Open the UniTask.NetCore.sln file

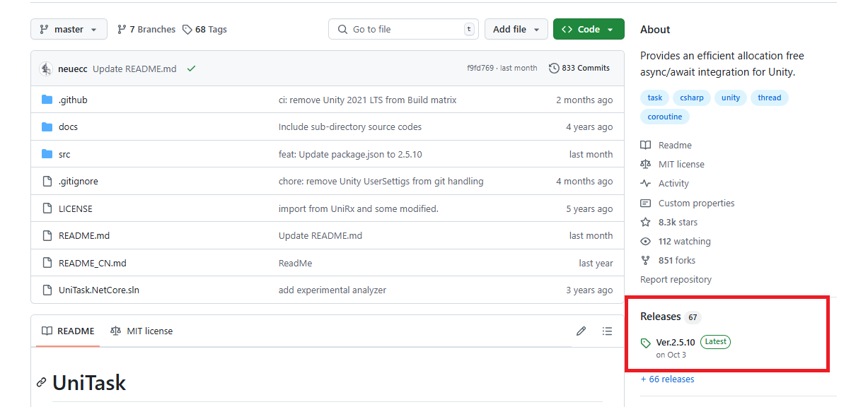click(99, 290)
